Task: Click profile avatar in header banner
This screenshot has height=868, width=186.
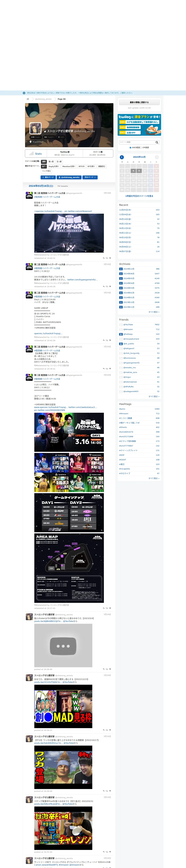Action: [35, 128]
